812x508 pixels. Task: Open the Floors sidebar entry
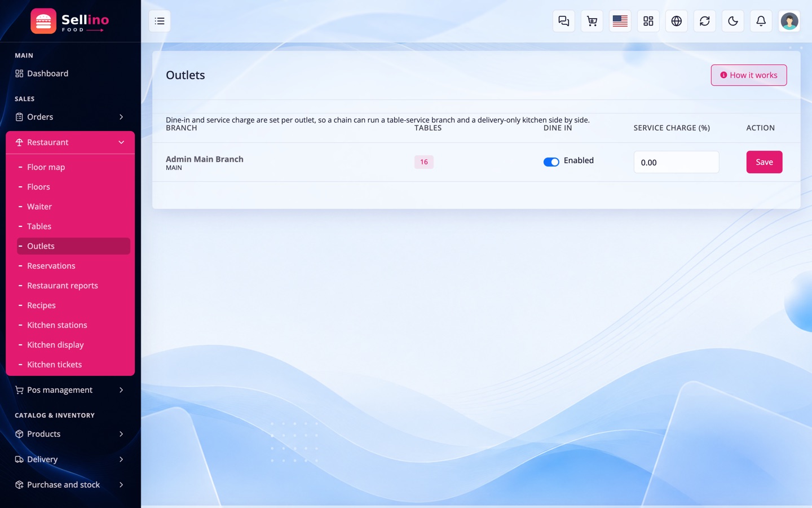click(73, 187)
